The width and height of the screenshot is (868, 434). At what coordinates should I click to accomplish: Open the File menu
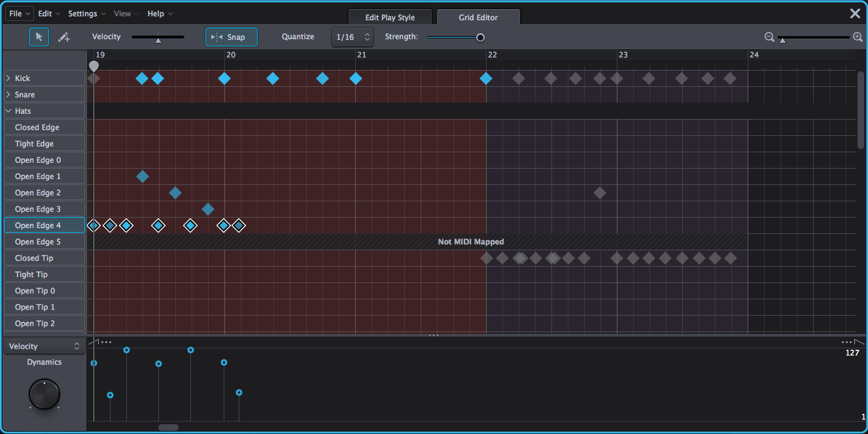(18, 13)
